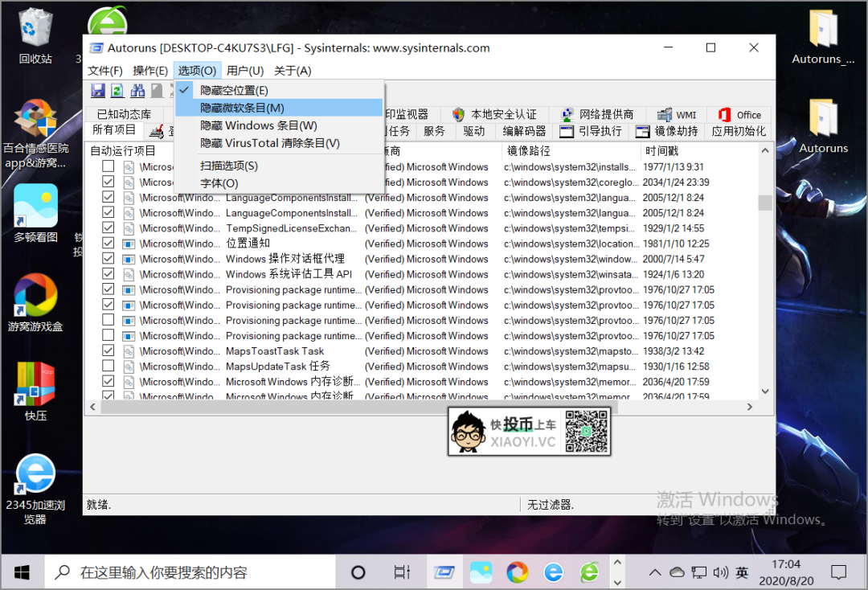868x590 pixels.
Task: Uncheck the MapsToastTask 任务 entry
Action: 108,350
